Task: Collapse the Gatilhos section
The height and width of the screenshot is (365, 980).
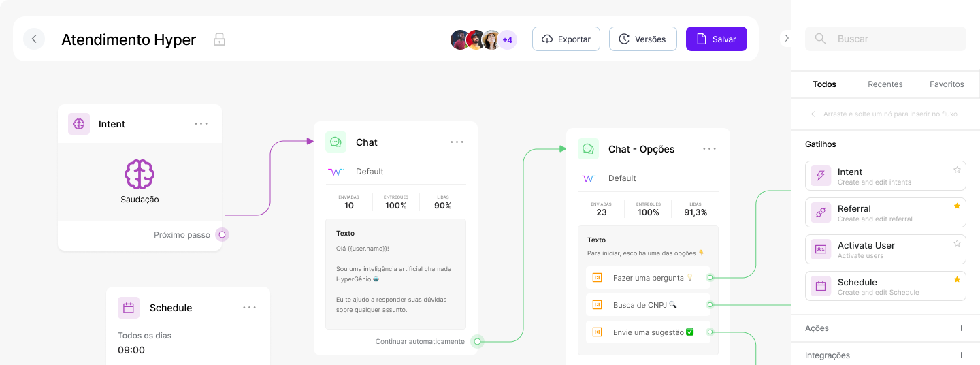Action: [961, 144]
